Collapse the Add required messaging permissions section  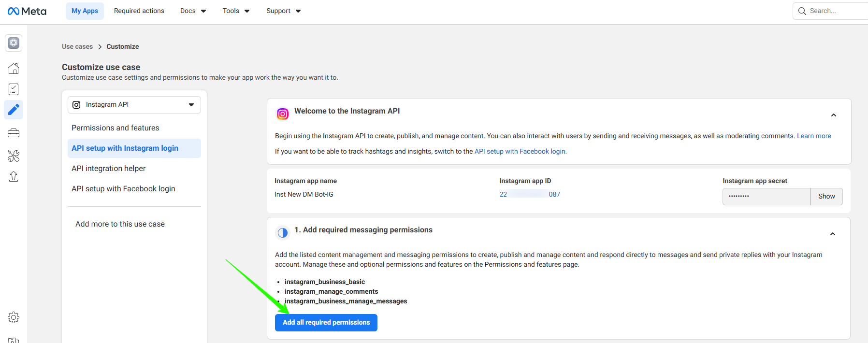832,234
